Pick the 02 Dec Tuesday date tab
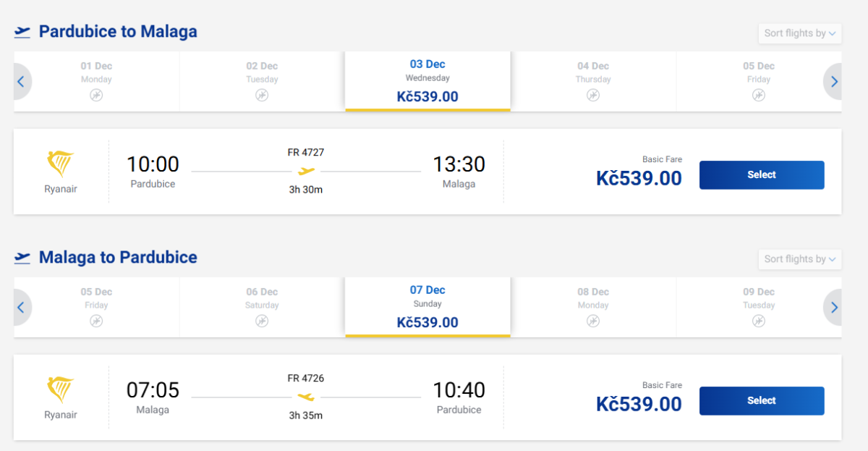The width and height of the screenshot is (868, 451). [x=262, y=80]
